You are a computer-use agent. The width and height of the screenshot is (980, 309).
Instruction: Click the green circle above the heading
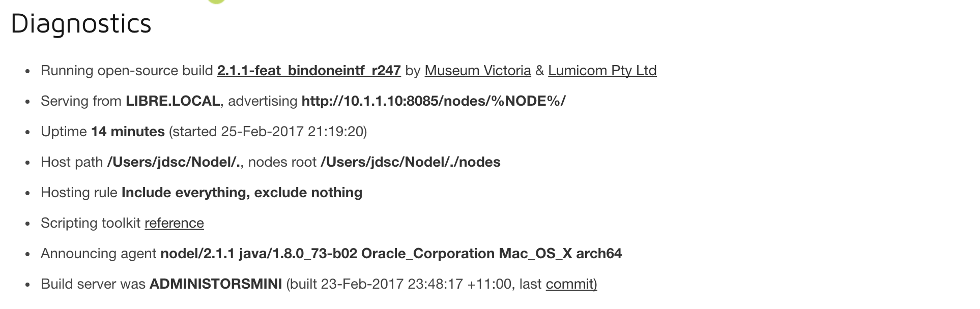pos(216,2)
